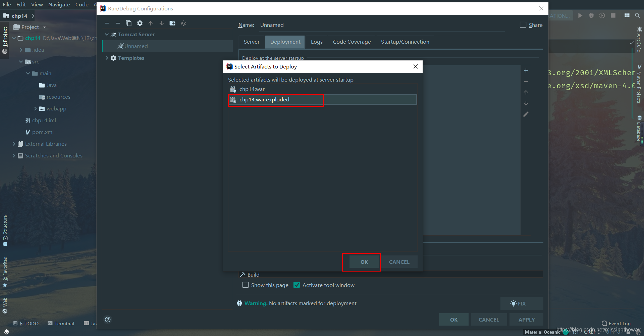The image size is (644, 336).
Task: Select Unnamed Tomcat configuration
Action: point(167,46)
